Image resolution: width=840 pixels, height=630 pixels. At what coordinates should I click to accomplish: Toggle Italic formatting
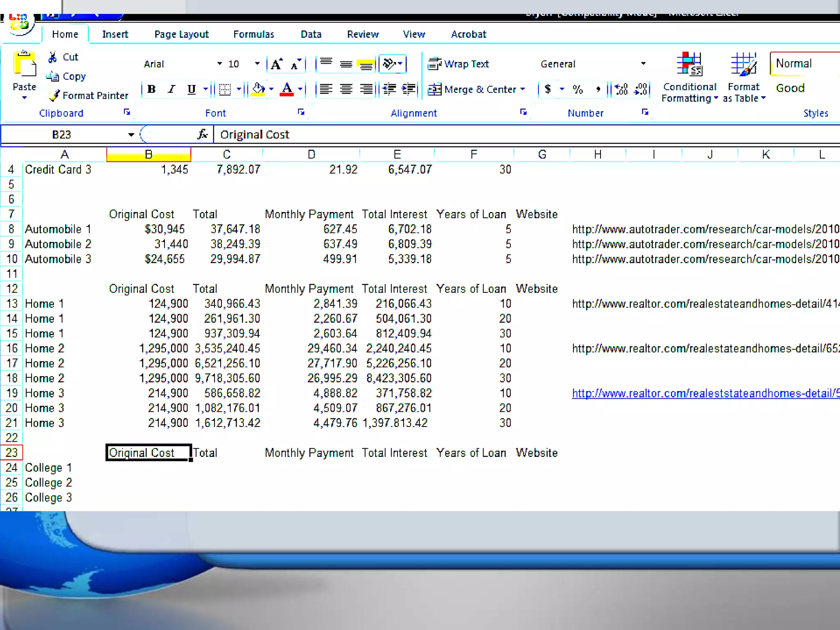[171, 89]
